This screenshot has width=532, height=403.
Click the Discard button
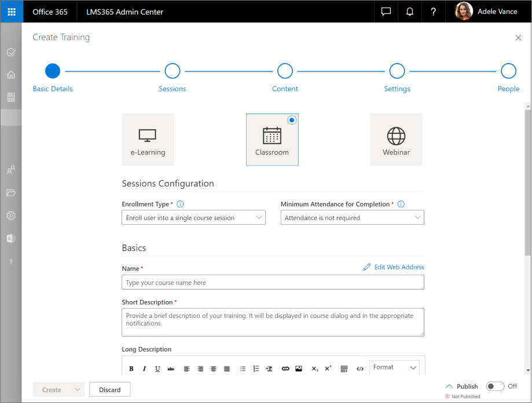(x=109, y=390)
